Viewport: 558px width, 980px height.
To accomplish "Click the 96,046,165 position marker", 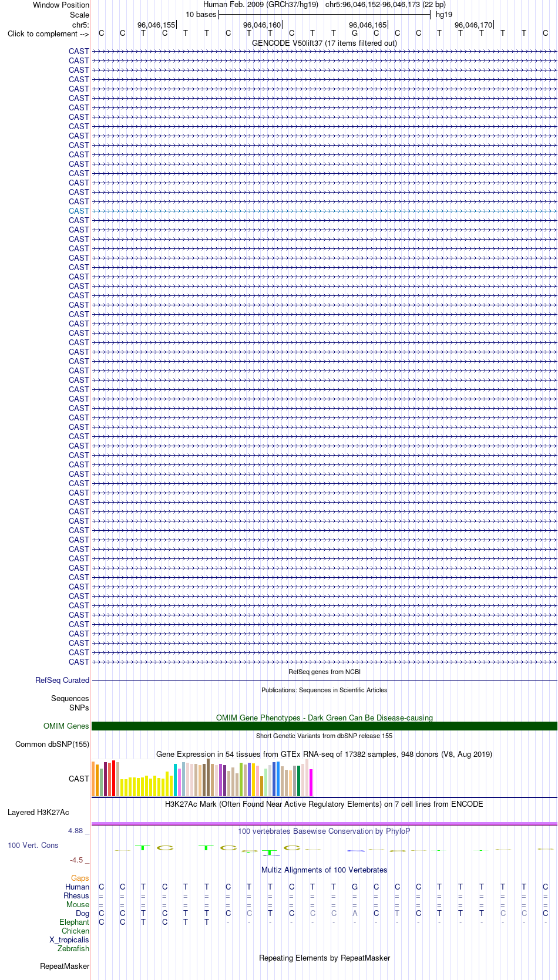I will (368, 25).
